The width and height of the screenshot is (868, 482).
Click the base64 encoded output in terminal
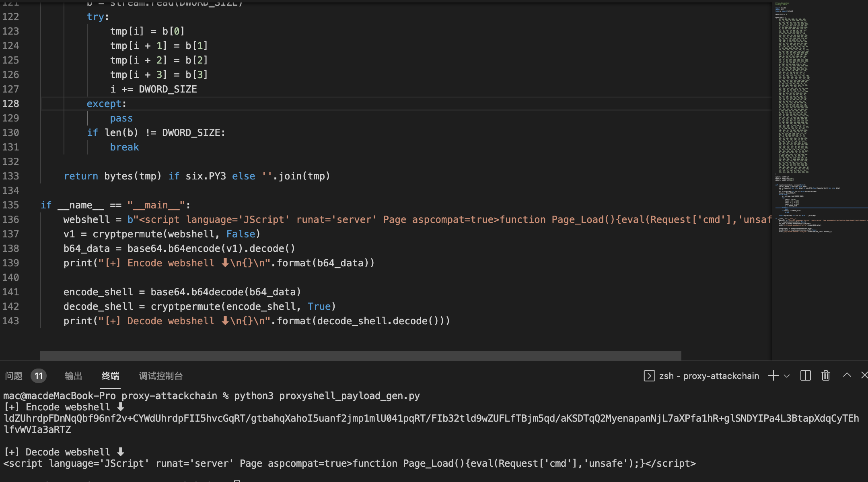(430, 418)
